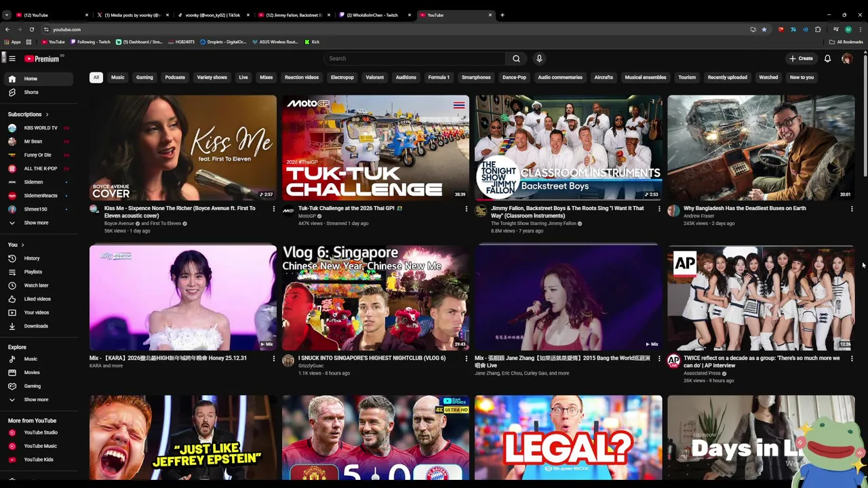Viewport: 868px width, 488px height.
Task: Open options menu for Kiss Me video
Action: [x=274, y=209]
